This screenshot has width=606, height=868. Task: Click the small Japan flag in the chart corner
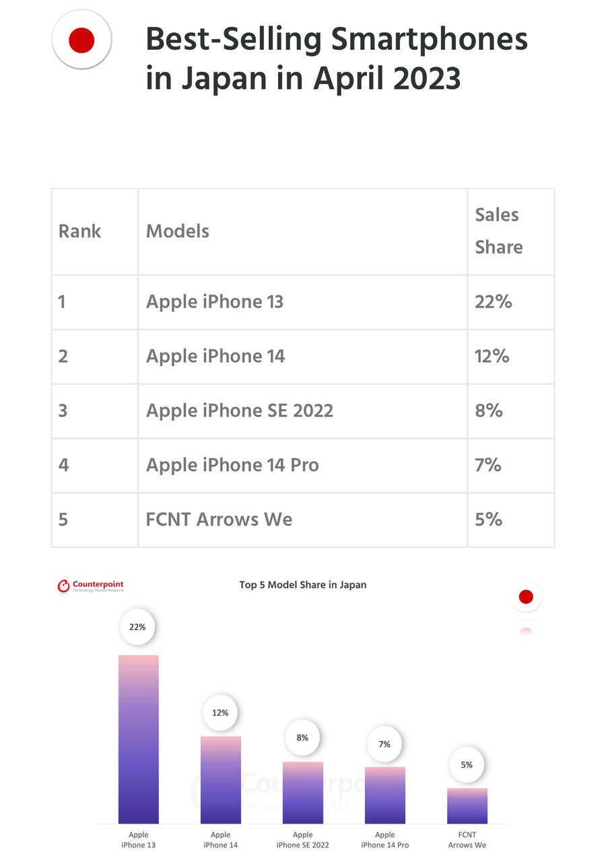(526, 597)
